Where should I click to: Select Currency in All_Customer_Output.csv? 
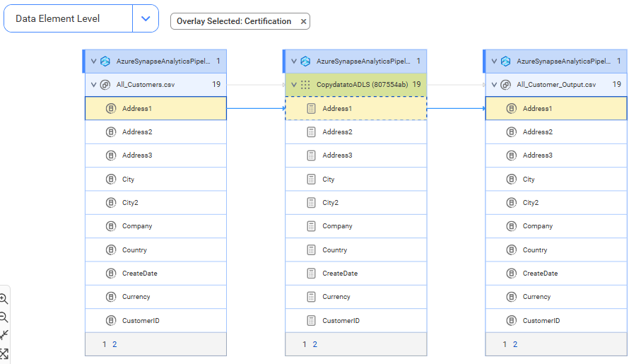coord(556,297)
